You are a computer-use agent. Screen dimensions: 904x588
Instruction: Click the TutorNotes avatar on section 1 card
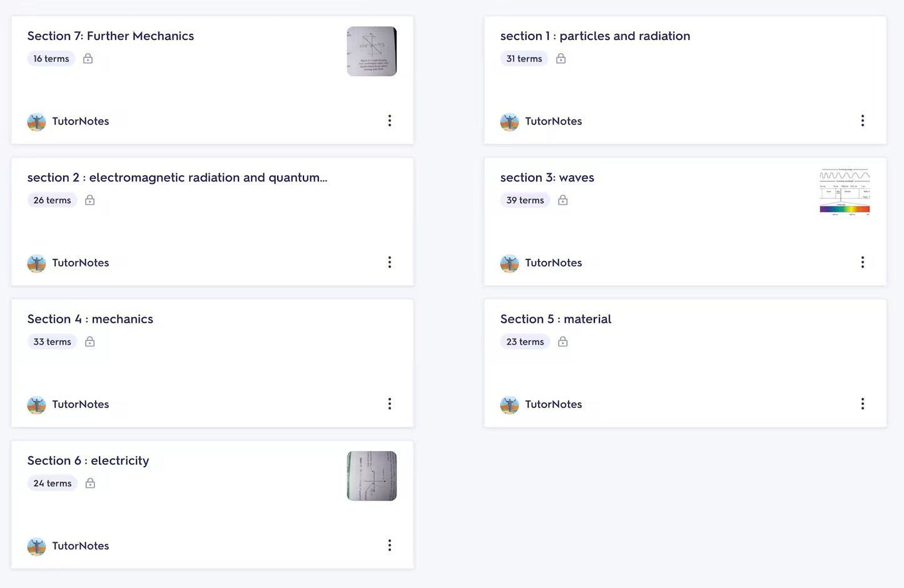click(x=509, y=122)
